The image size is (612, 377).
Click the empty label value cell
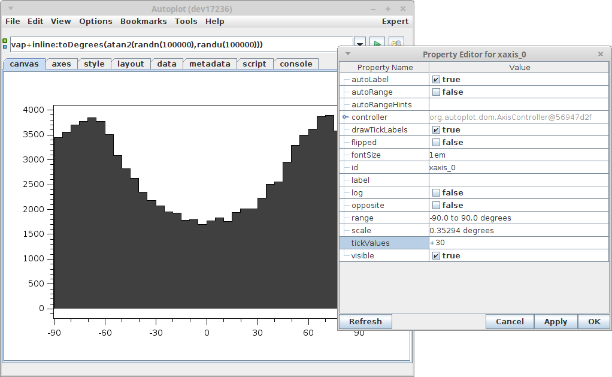519,180
